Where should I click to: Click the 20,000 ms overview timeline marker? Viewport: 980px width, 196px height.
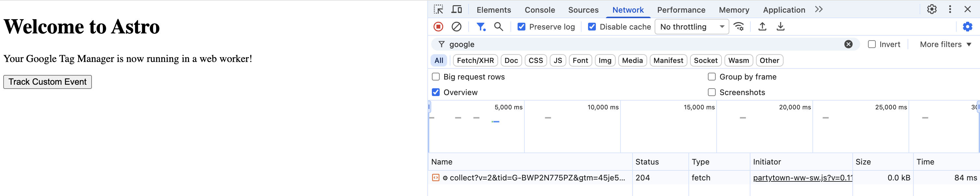[795, 107]
